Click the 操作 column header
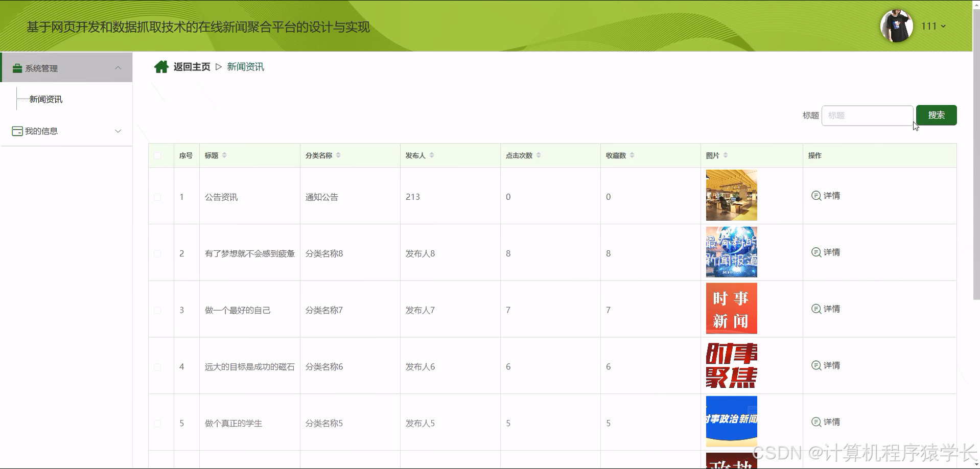The width and height of the screenshot is (980, 469). pos(815,155)
